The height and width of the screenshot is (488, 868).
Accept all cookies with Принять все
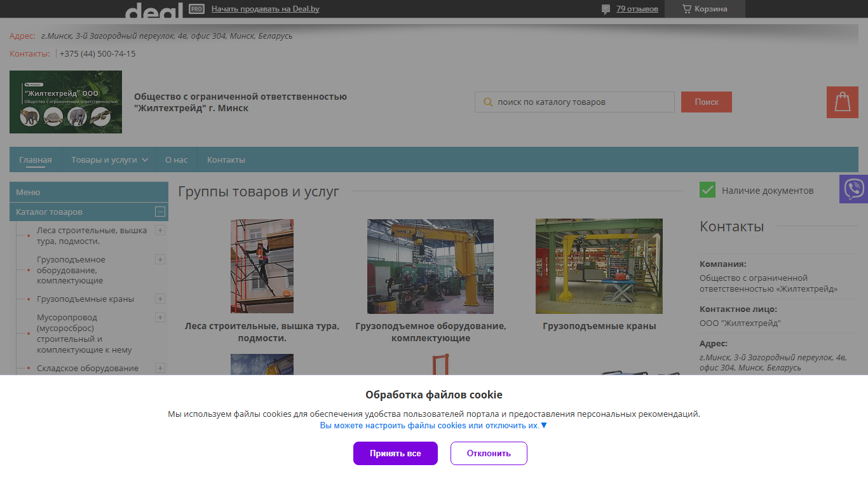(395, 453)
